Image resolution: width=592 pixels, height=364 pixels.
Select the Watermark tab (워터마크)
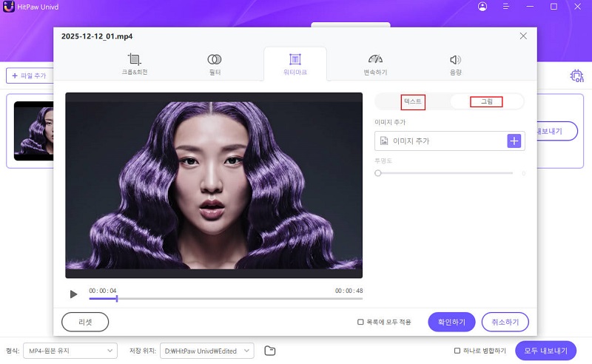pyautogui.click(x=295, y=64)
